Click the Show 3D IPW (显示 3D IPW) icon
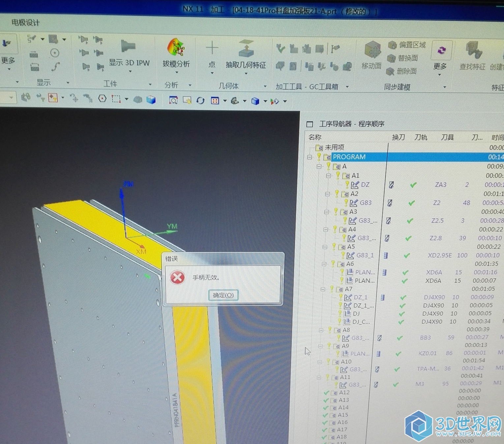 [128, 46]
